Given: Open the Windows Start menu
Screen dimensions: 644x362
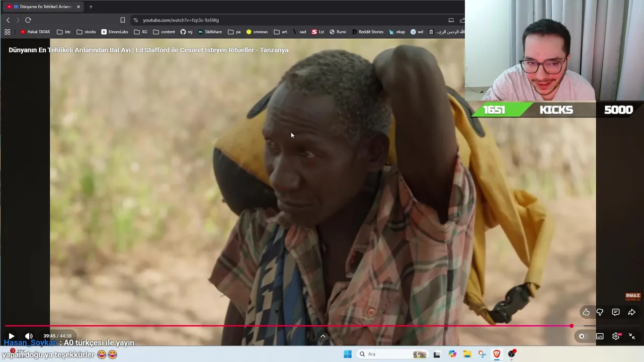Looking at the screenshot, I should point(347,354).
